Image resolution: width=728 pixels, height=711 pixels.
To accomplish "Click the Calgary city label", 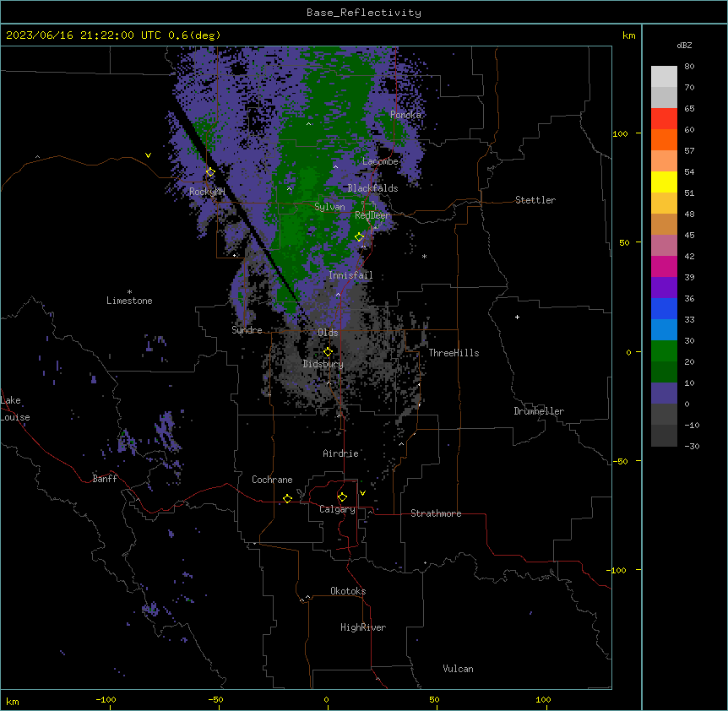I will coord(337,509).
